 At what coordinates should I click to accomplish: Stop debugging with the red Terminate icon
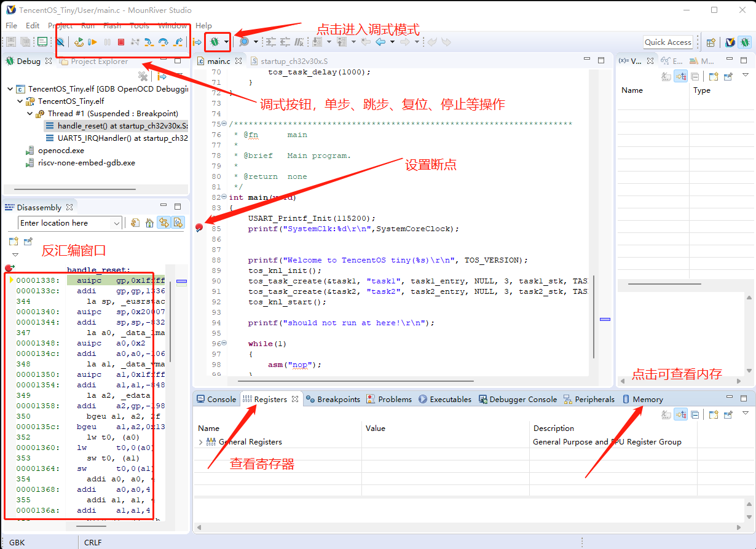pyautogui.click(x=121, y=42)
